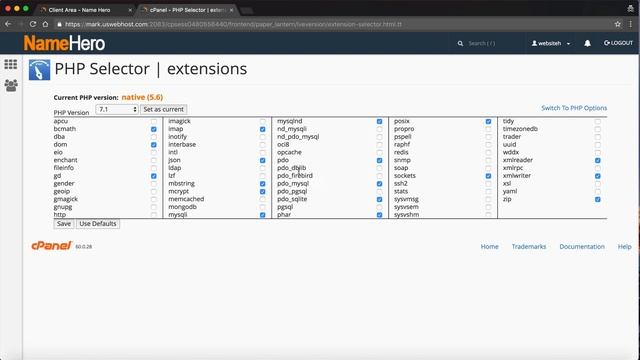Uncheck the mysqlnd extension checkbox

point(380,121)
